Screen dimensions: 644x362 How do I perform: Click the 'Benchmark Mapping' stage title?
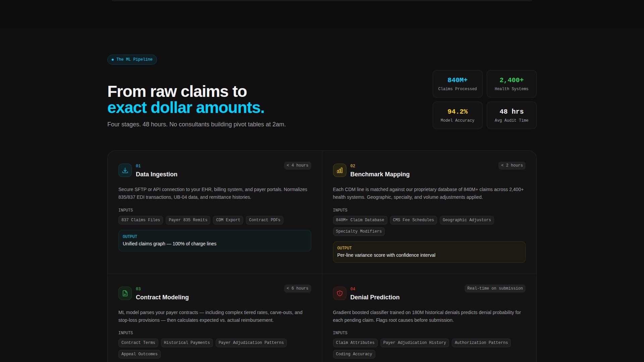point(380,174)
